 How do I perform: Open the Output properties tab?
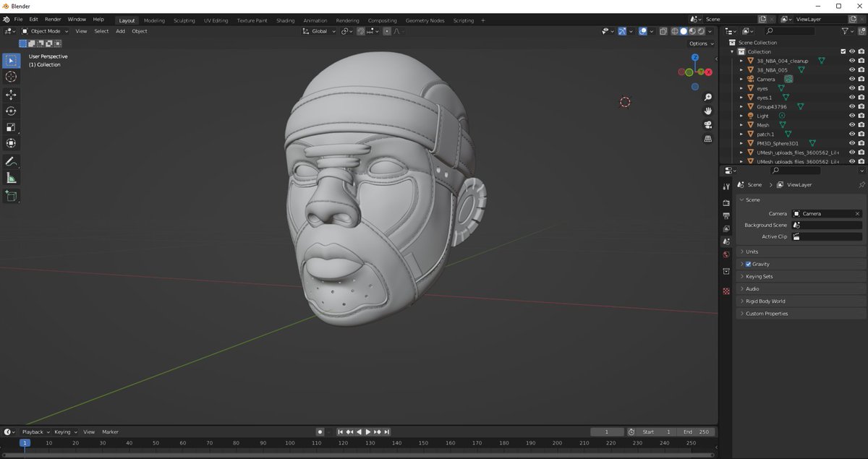click(x=726, y=216)
